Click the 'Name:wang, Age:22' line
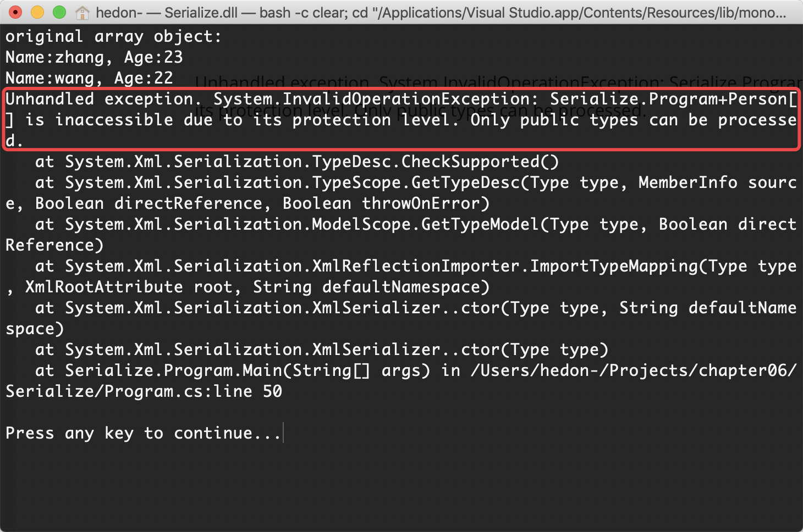803x532 pixels. [89, 79]
